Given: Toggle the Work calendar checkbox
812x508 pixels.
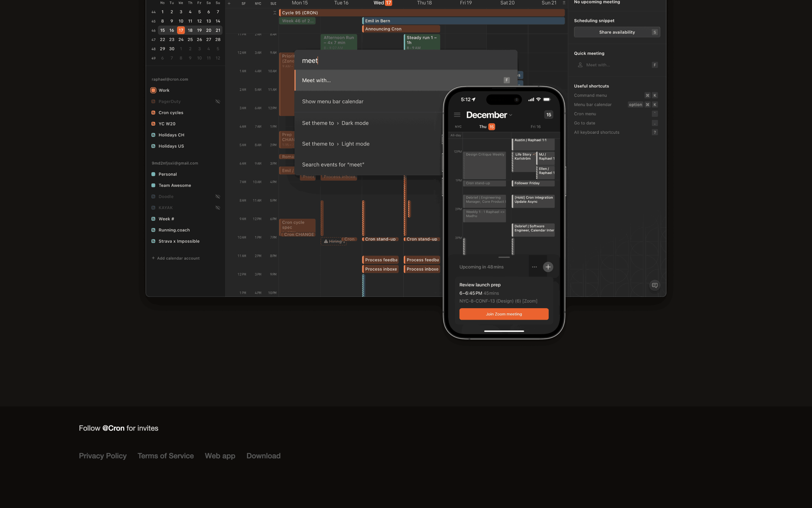Looking at the screenshot, I should pyautogui.click(x=153, y=90).
